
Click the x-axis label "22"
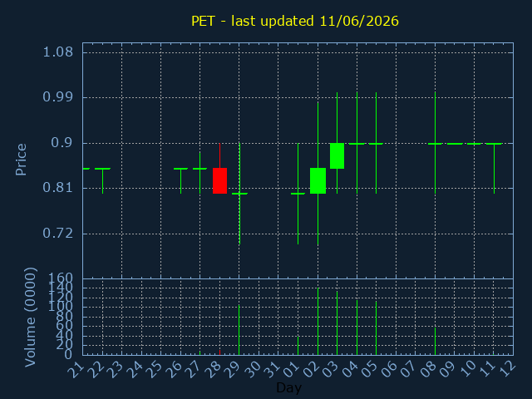pos(96,370)
